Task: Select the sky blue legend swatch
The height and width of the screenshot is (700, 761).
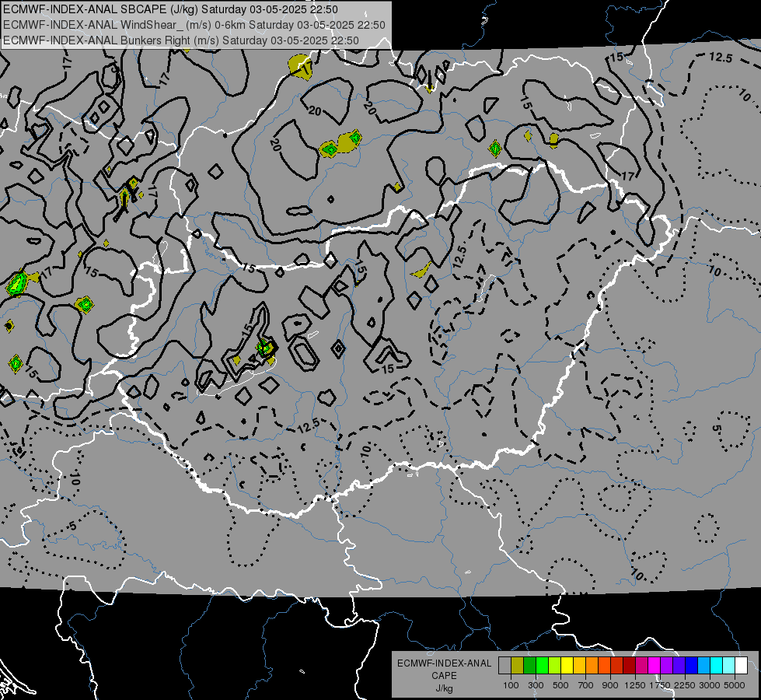Action: 703,665
